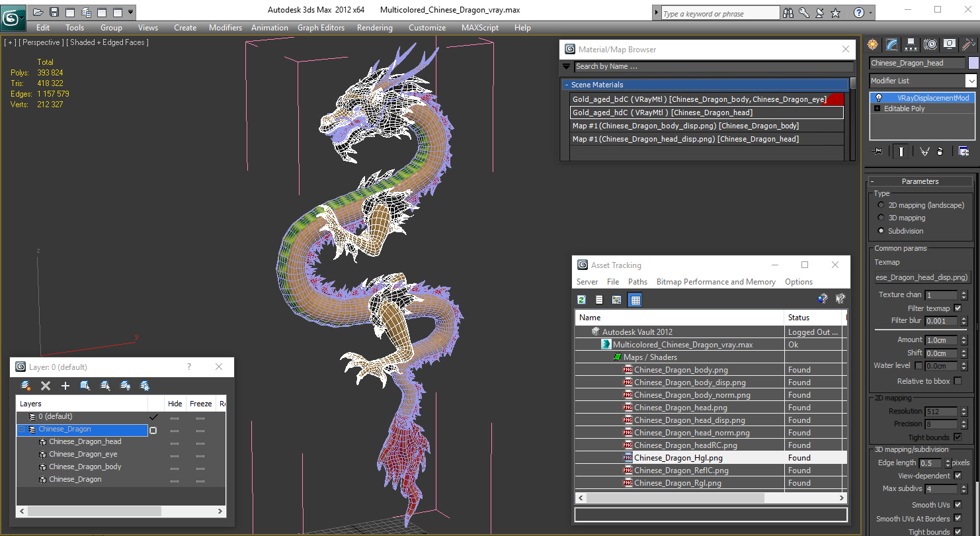The width and height of the screenshot is (980, 536).
Task: Select 2D mapping (landscape) radio button
Action: click(x=881, y=205)
